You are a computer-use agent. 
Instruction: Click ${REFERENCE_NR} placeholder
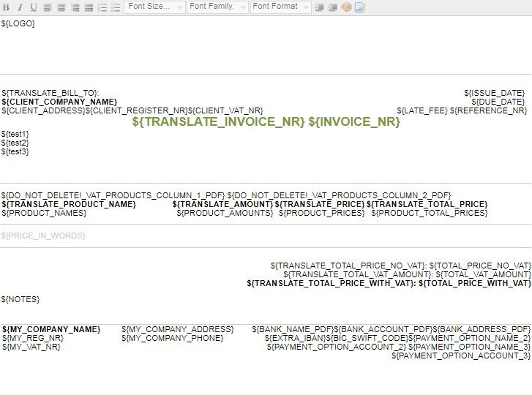pyautogui.click(x=489, y=110)
